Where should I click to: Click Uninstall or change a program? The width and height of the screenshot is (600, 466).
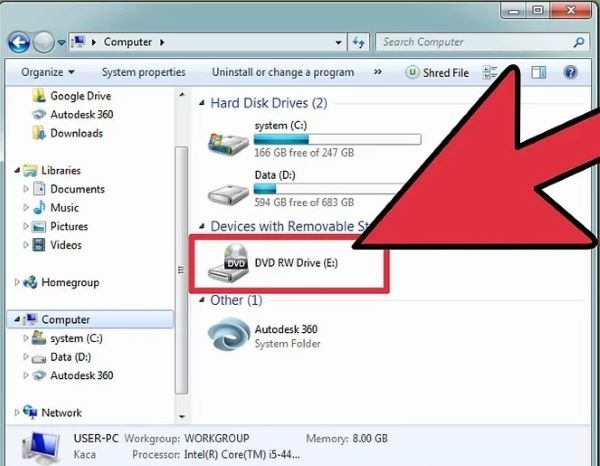pos(283,73)
